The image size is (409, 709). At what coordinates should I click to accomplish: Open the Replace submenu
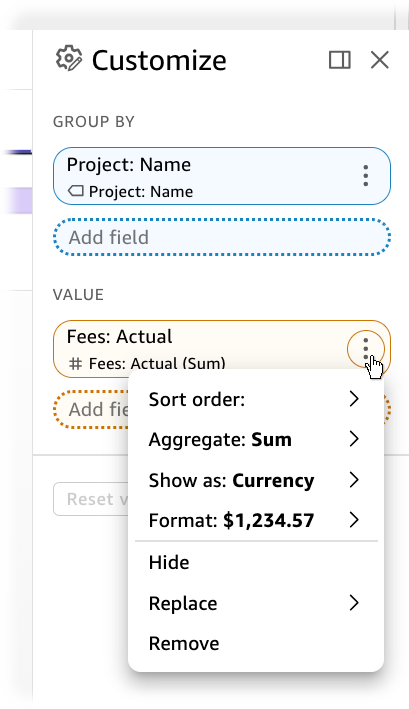coord(256,603)
